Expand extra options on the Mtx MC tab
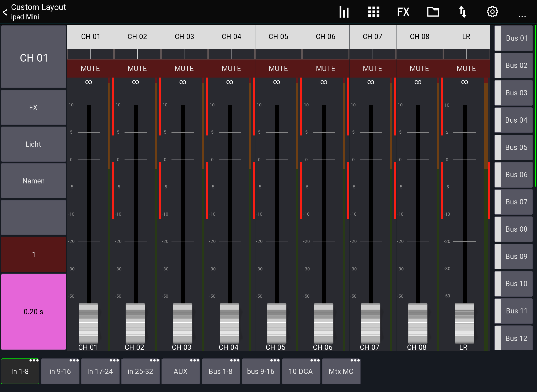537x392 pixels. pyautogui.click(x=355, y=361)
